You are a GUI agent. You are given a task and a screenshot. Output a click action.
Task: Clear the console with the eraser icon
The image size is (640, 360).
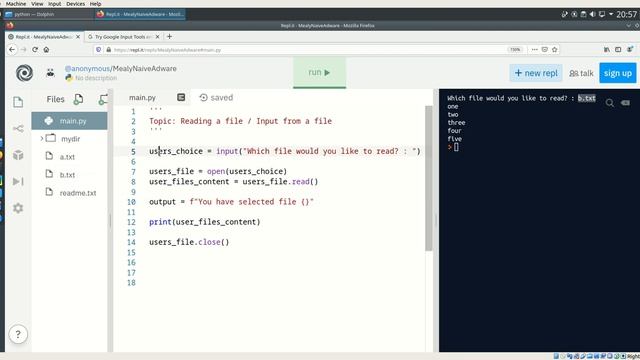click(x=625, y=103)
